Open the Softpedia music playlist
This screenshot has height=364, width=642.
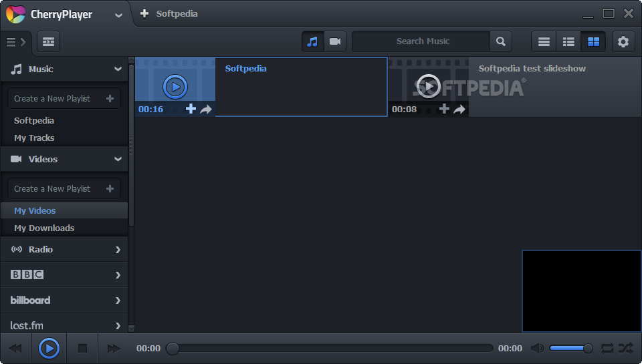34,121
